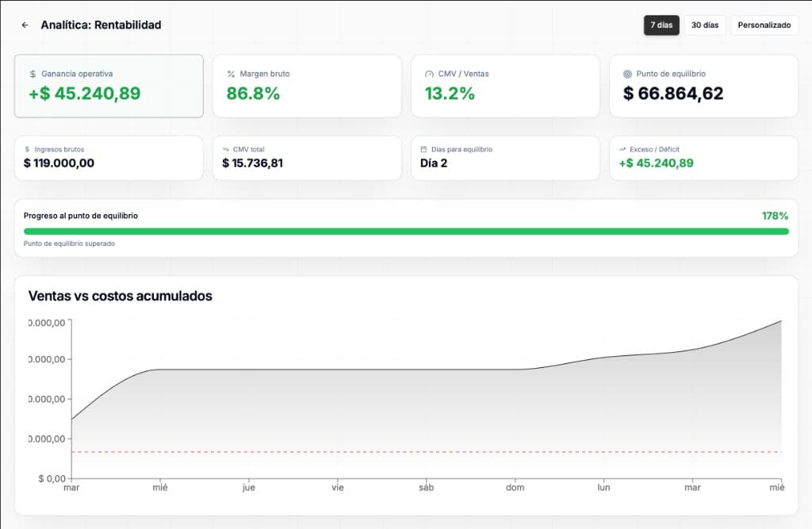
Task: Click the percent icon beside Margen bruto
Action: pyautogui.click(x=231, y=74)
